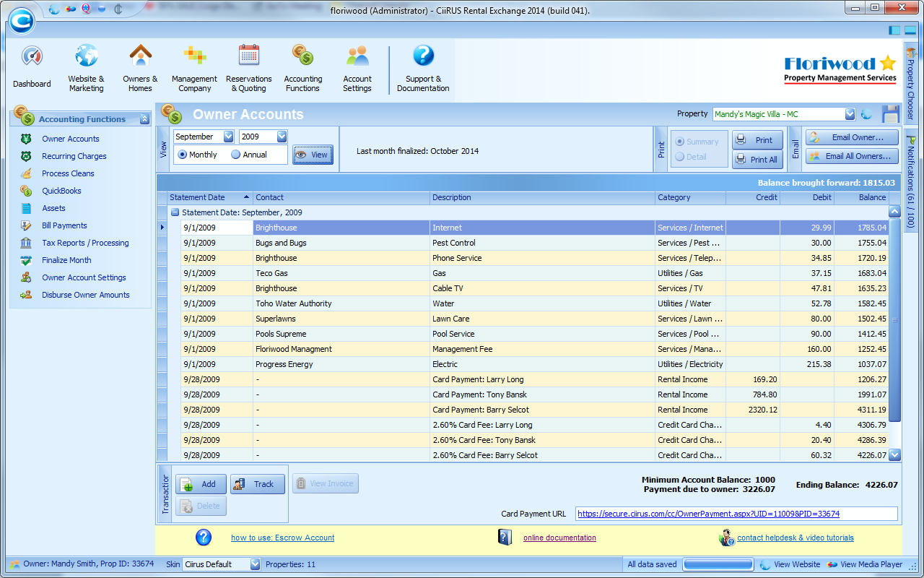Open the Property Chooser side tab

(910, 85)
